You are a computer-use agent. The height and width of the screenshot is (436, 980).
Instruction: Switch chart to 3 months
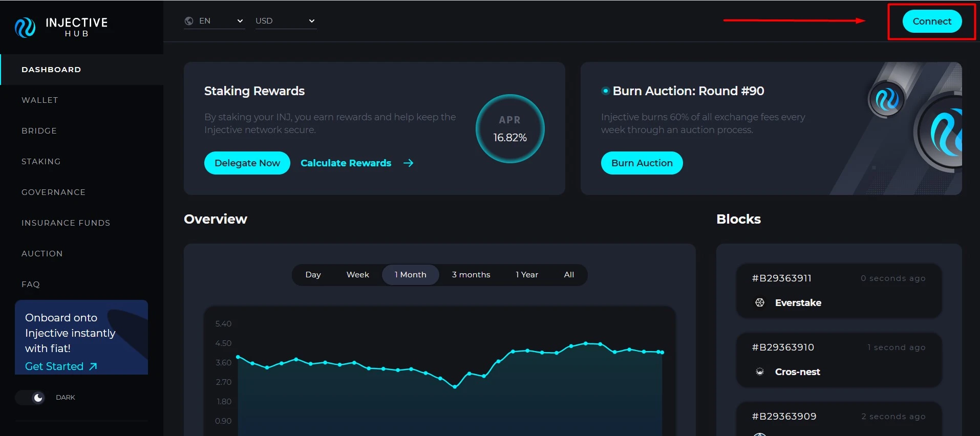point(471,275)
